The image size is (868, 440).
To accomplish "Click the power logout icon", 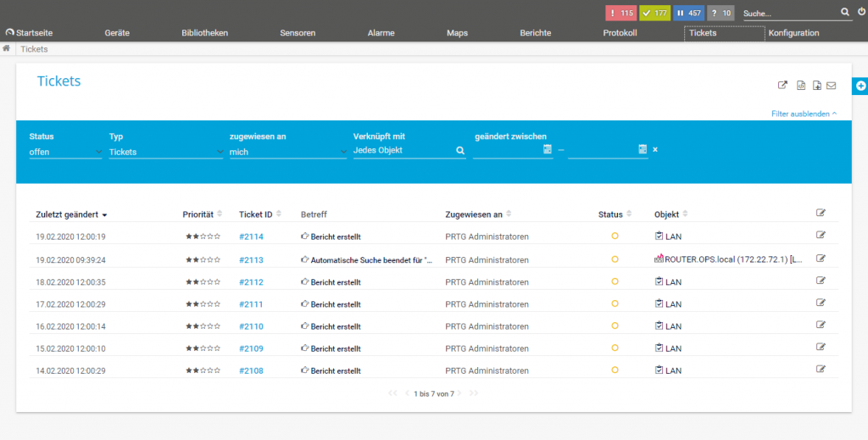I will click(x=860, y=13).
